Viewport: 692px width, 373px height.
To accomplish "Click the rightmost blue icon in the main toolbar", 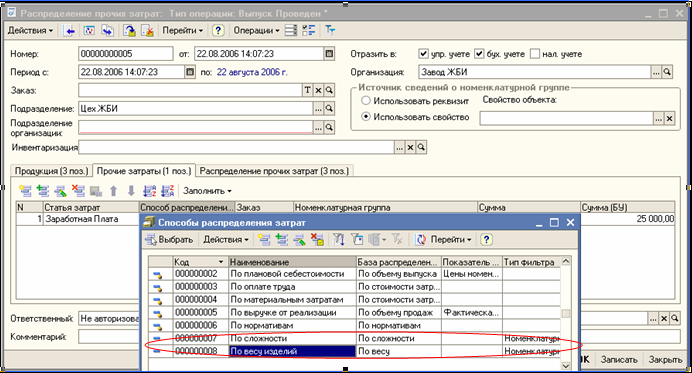I will [x=330, y=30].
